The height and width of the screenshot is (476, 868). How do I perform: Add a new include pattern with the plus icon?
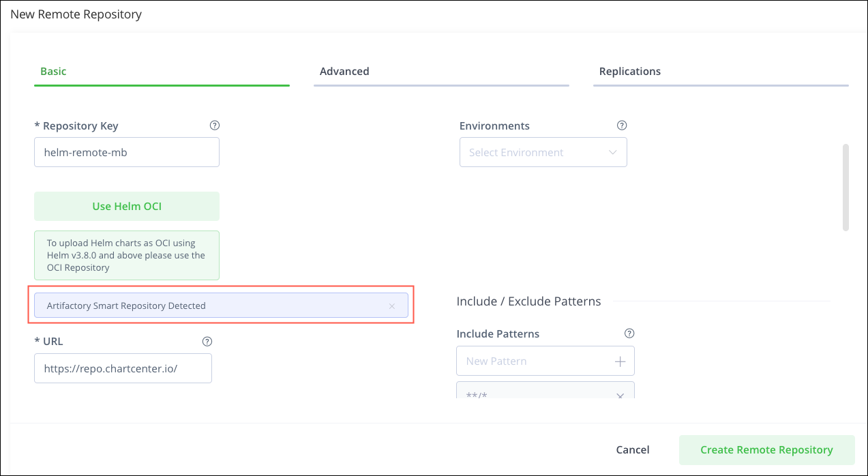620,361
